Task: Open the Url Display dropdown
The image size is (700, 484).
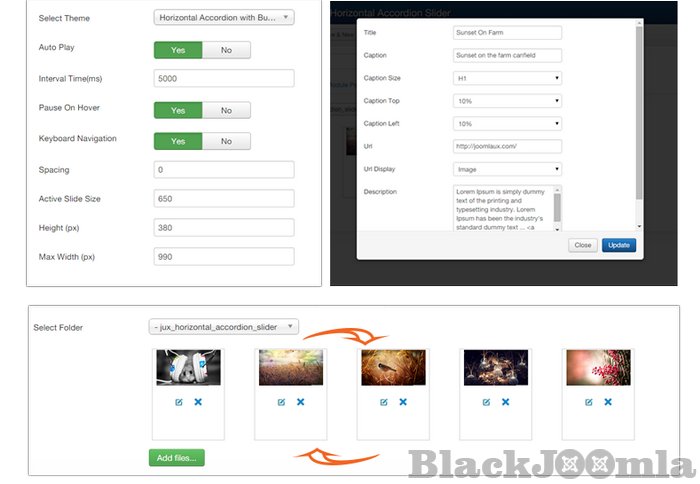Action: (506, 169)
